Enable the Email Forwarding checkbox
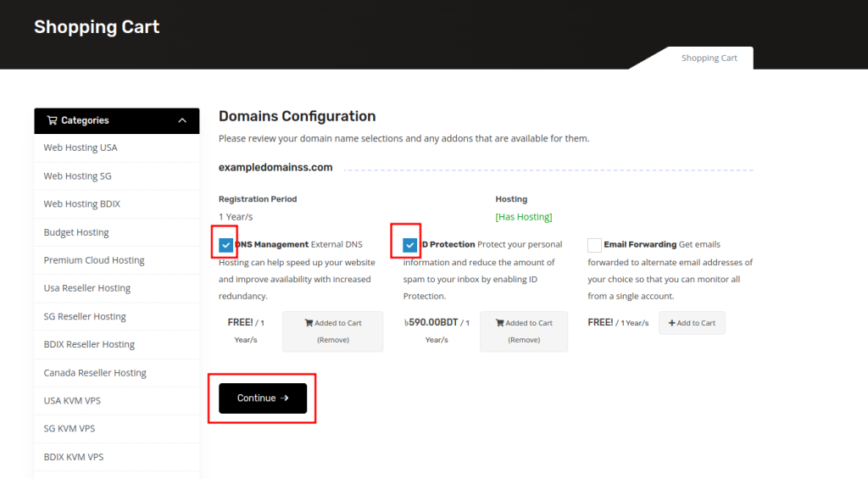 coord(594,245)
